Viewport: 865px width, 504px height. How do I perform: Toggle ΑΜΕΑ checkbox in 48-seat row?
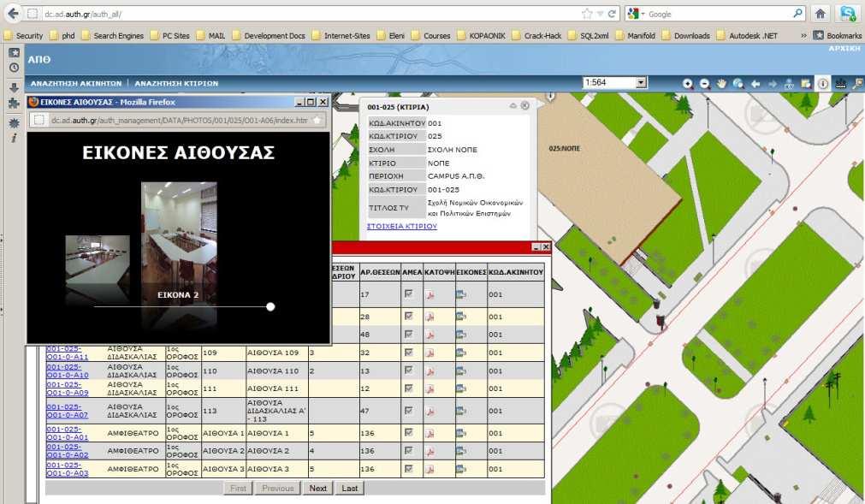(409, 334)
